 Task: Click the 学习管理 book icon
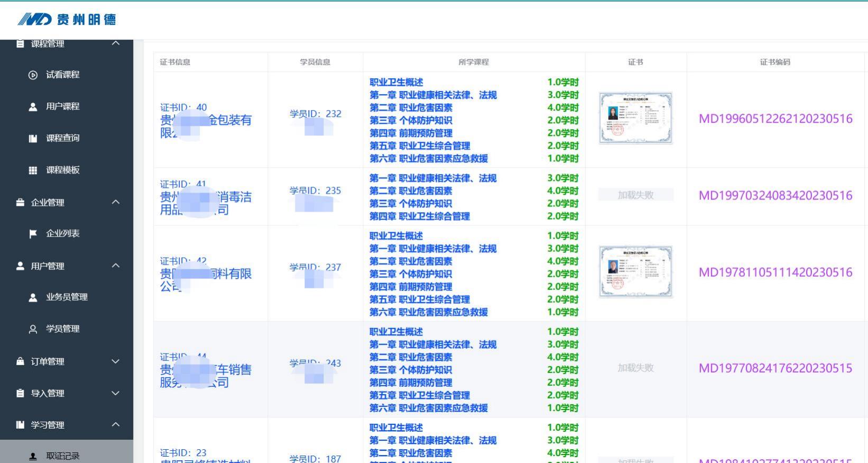tap(20, 424)
